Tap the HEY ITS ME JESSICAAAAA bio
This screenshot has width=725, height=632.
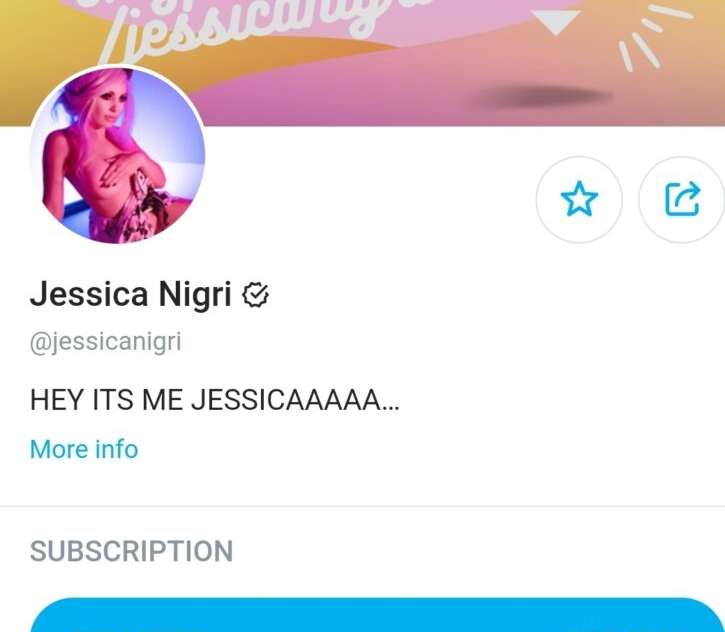(214, 399)
